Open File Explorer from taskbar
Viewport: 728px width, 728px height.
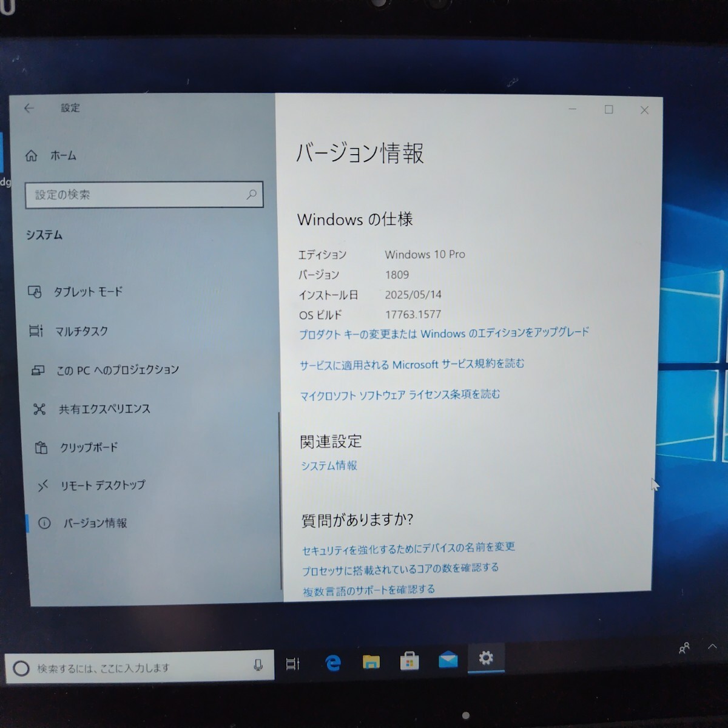pos(371,661)
